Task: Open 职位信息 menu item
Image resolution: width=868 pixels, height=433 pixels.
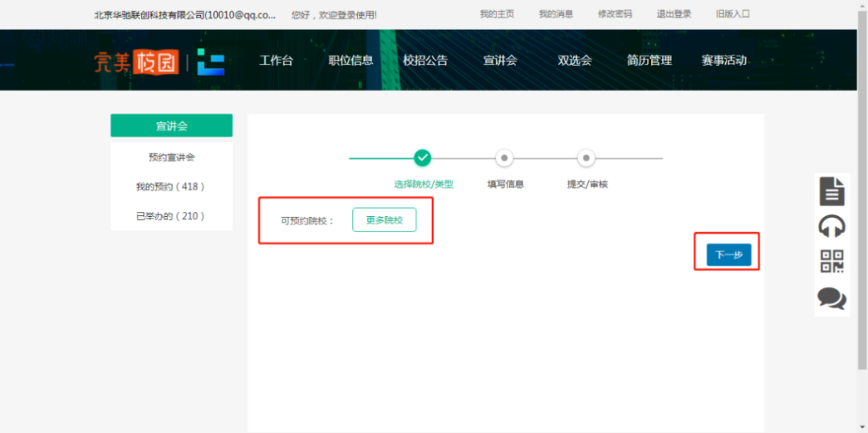Action: point(350,61)
